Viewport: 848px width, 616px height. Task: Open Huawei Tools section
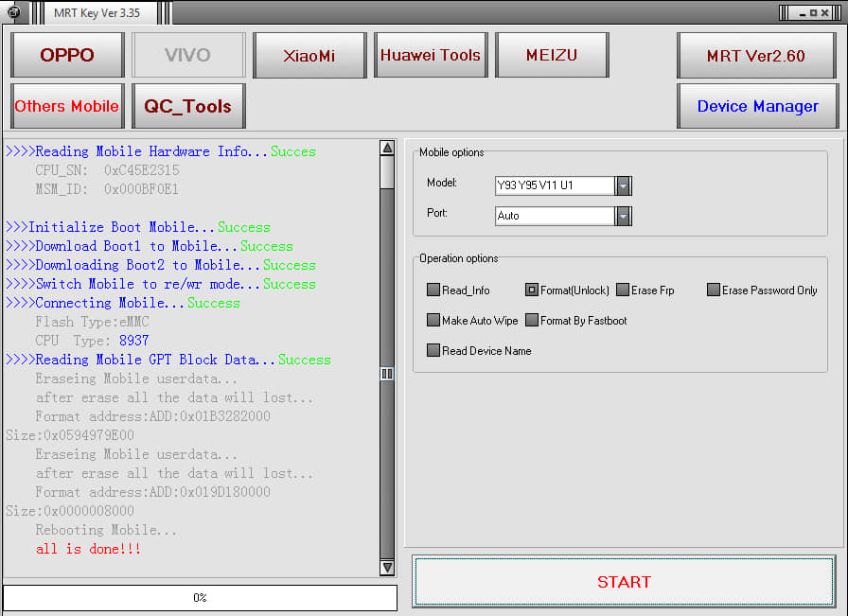click(x=431, y=55)
